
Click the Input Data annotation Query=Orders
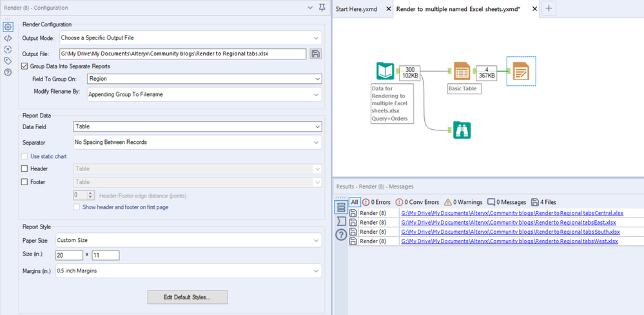(389, 119)
